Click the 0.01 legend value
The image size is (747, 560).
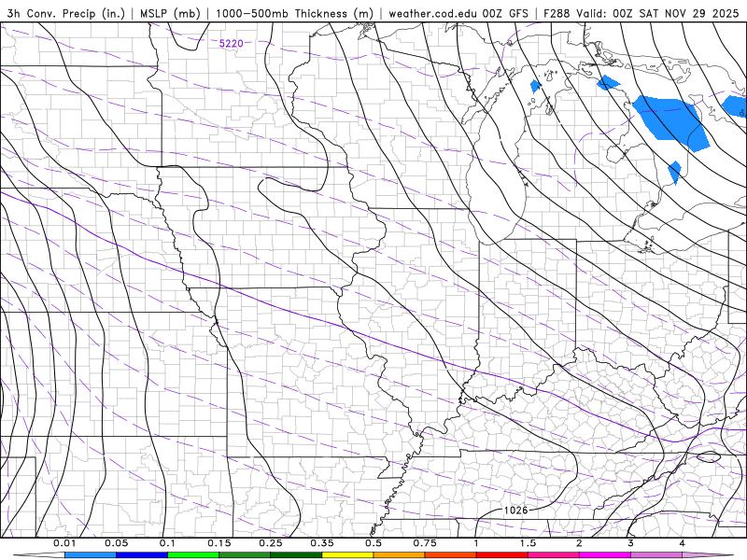[64, 543]
